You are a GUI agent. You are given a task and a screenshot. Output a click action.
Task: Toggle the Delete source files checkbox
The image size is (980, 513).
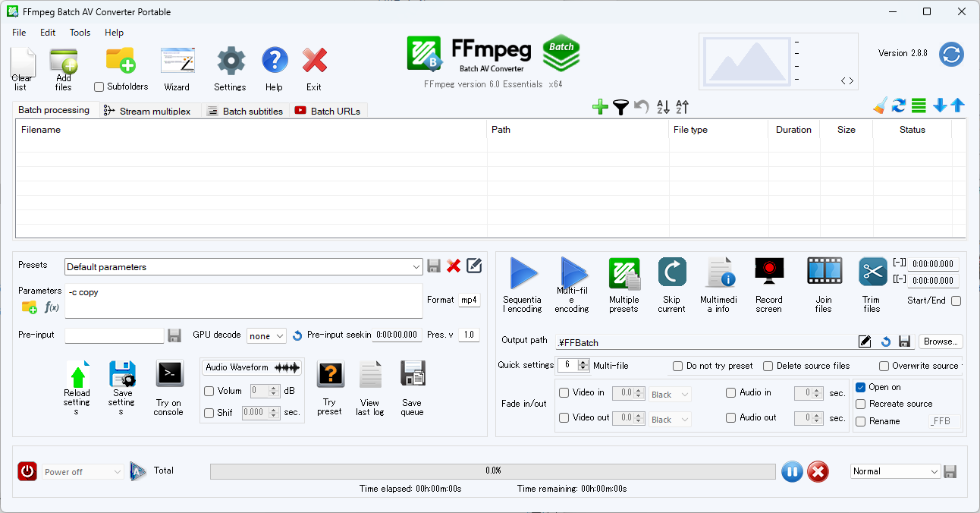click(768, 366)
